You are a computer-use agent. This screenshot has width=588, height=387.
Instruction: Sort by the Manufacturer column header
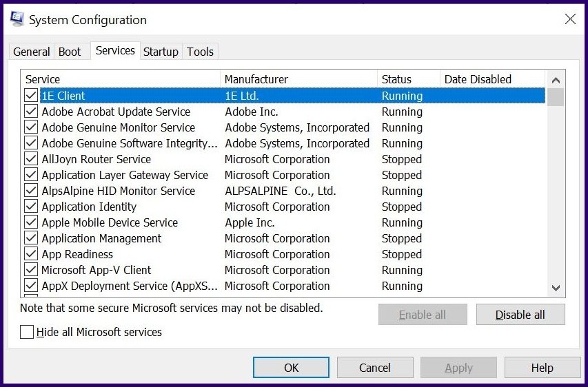click(299, 79)
